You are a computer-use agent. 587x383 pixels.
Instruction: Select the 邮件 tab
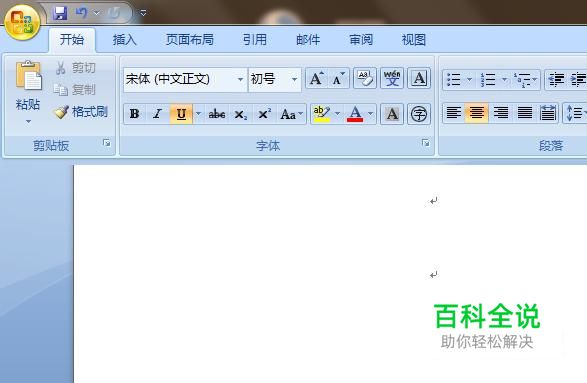point(308,39)
